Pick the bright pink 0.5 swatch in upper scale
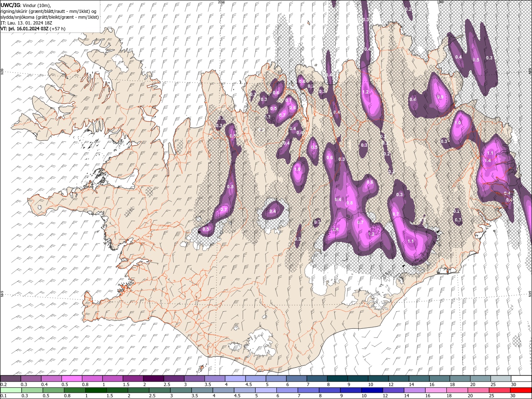This screenshot has height=399, width=532. pyautogui.click(x=71, y=378)
